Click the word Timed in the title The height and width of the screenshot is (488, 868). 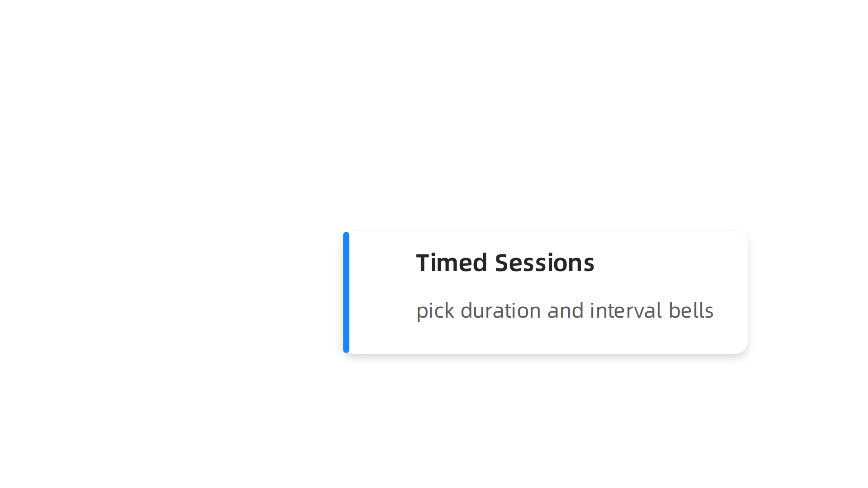(452, 263)
